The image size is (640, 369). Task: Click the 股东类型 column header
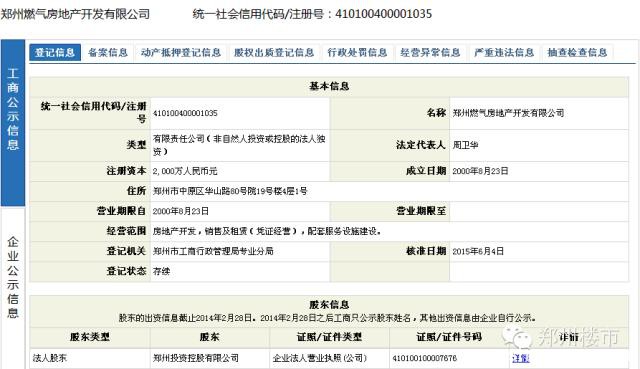pyautogui.click(x=90, y=337)
